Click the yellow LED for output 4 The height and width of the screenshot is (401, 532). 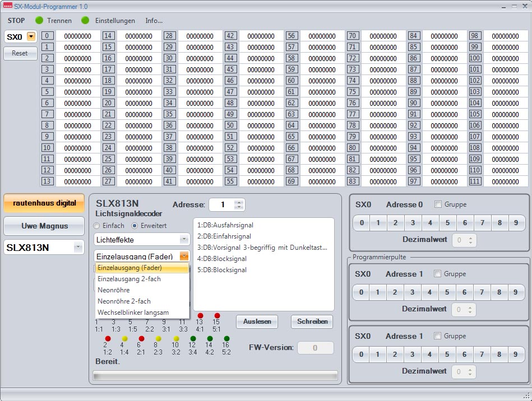point(124,338)
